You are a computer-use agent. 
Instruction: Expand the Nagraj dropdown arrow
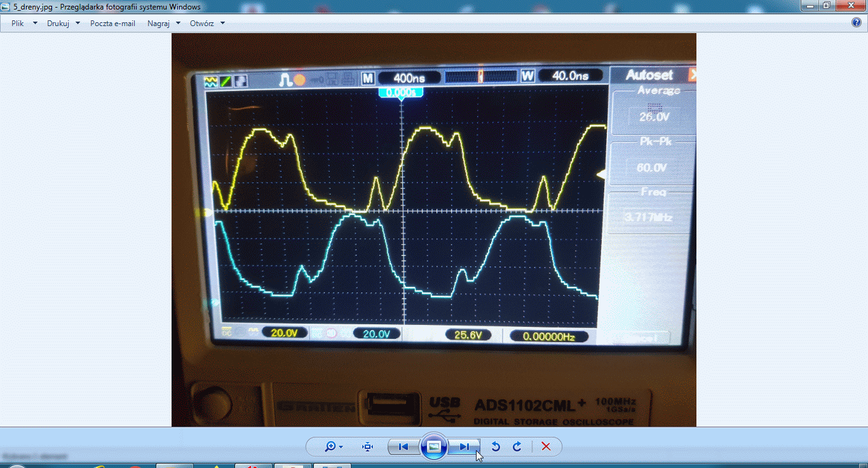179,24
